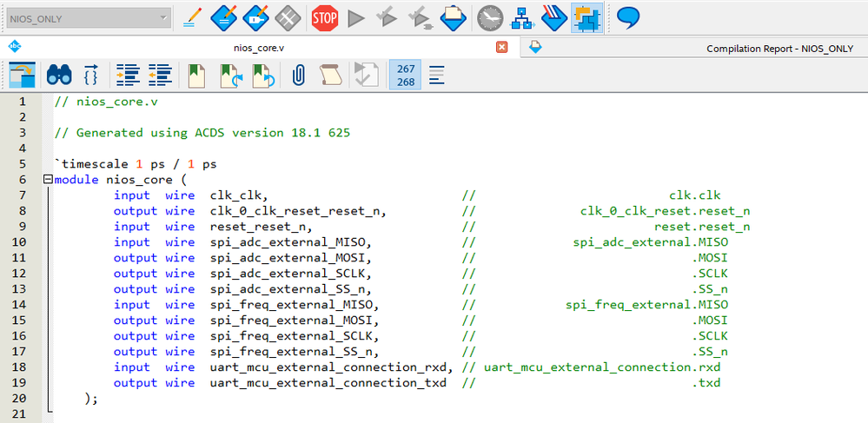Image resolution: width=868 pixels, height=423 pixels.
Task: Click 'uart_mcu_external_connection_rxd,' port name
Action: click(332, 367)
